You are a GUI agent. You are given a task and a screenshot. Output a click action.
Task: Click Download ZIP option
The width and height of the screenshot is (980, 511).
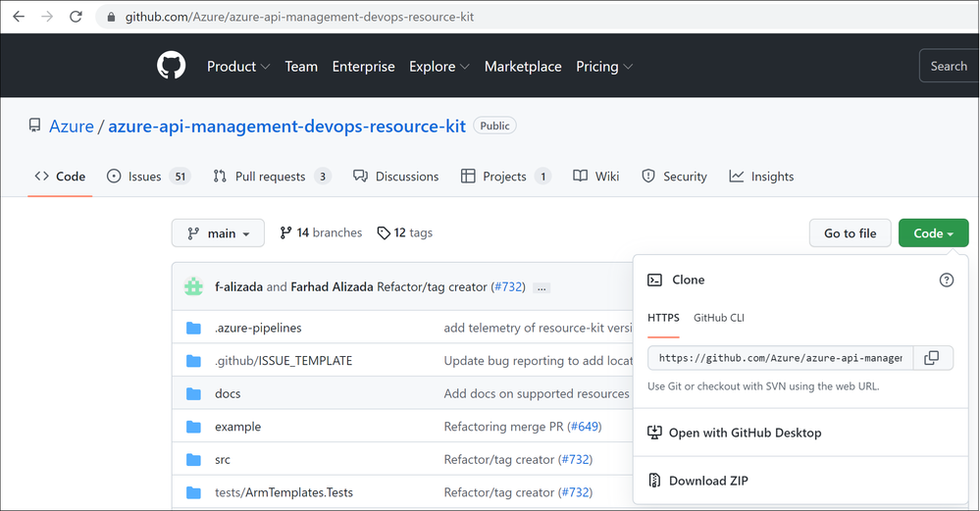(x=708, y=481)
